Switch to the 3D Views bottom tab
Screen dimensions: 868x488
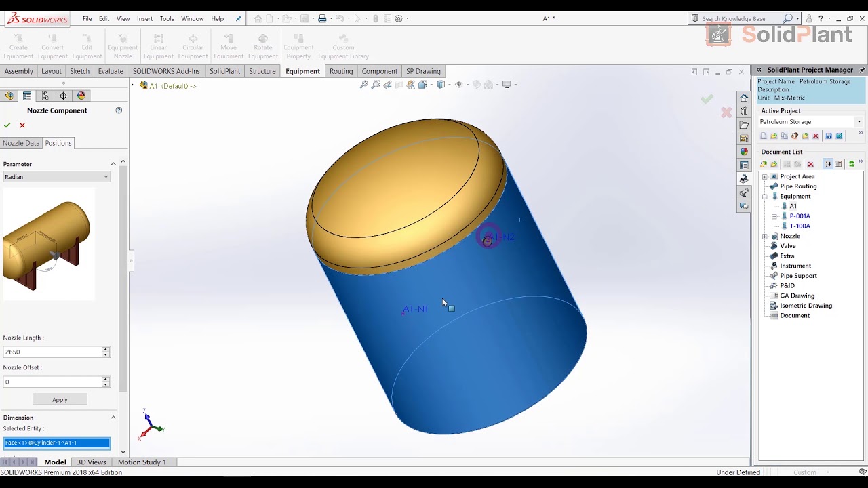pyautogui.click(x=92, y=462)
